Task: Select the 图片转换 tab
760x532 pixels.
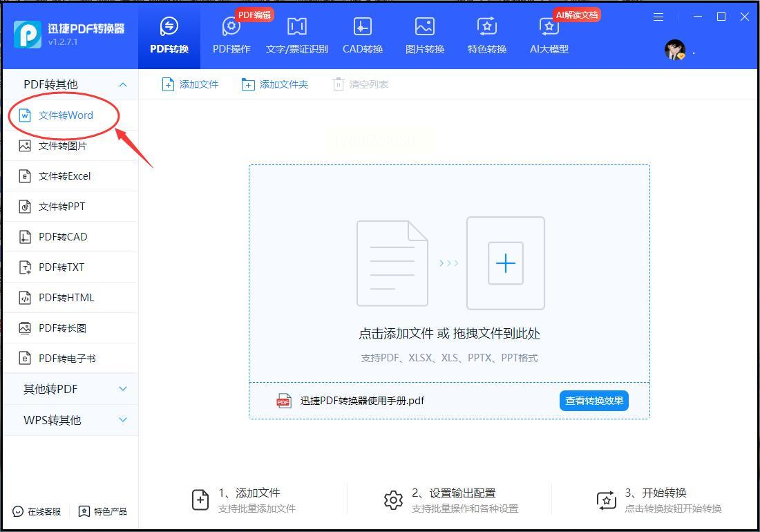Action: click(425, 36)
